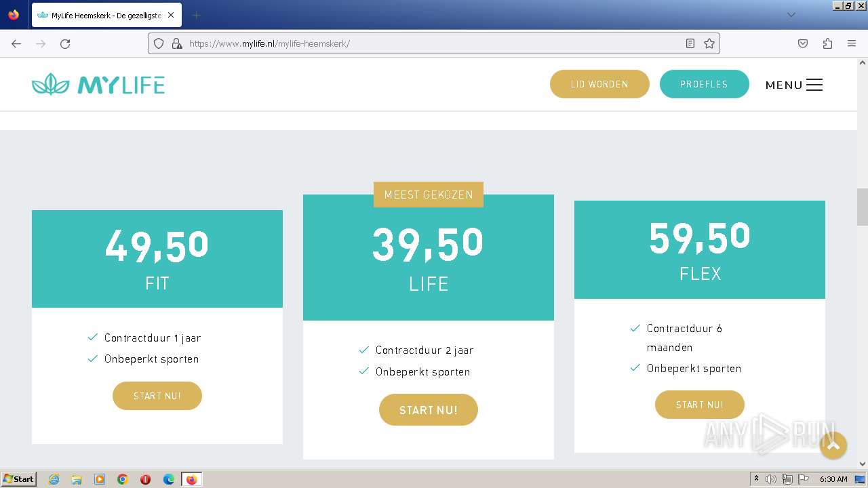Click the volume speaker tray icon

pyautogui.click(x=771, y=479)
